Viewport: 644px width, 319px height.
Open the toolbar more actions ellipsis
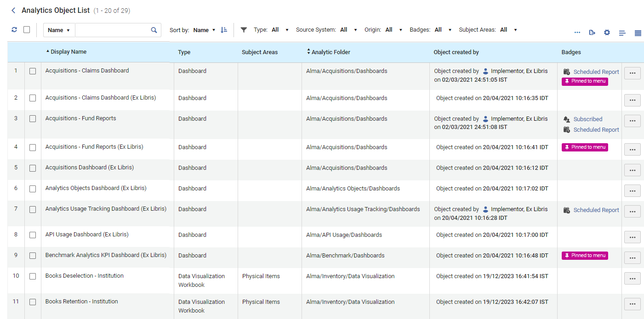pos(577,32)
